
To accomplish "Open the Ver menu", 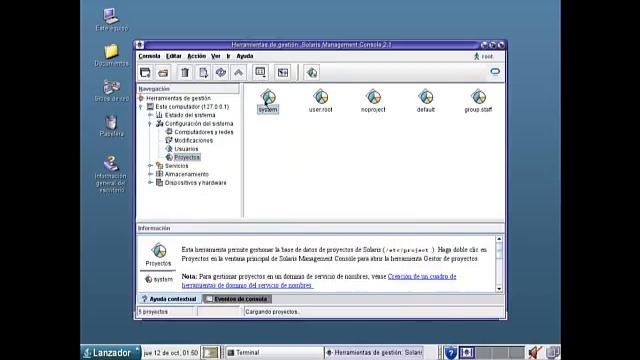I will tap(216, 56).
